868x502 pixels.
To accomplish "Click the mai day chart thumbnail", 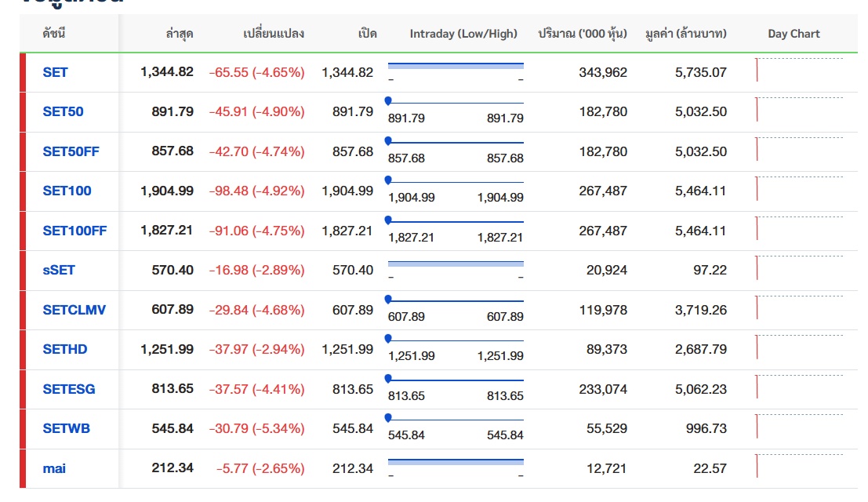I will point(798,467).
